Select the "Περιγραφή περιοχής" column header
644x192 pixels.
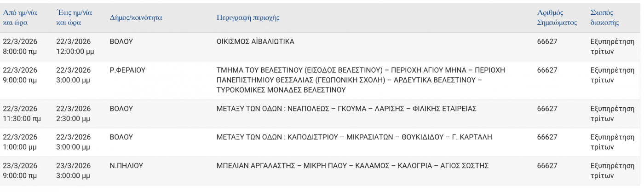click(x=248, y=17)
